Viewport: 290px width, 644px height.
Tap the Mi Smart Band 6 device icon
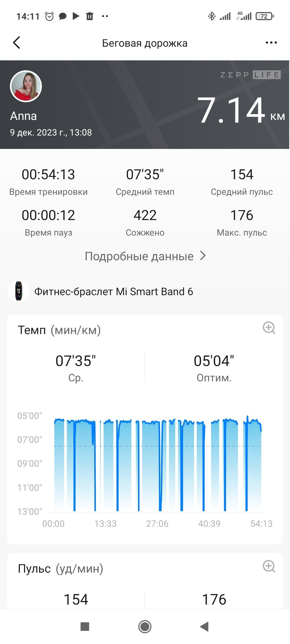click(x=19, y=291)
